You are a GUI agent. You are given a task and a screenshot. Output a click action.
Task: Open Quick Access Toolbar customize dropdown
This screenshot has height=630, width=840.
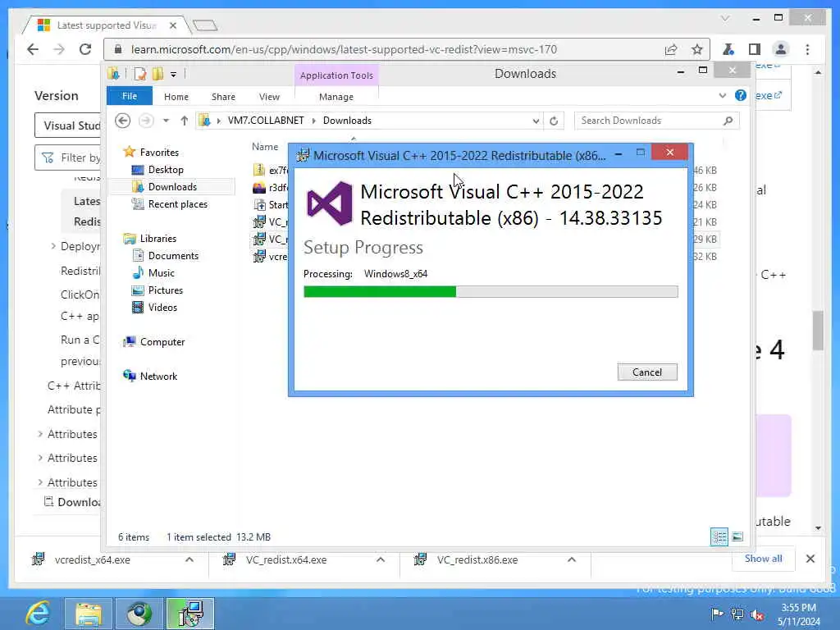pyautogui.click(x=174, y=75)
